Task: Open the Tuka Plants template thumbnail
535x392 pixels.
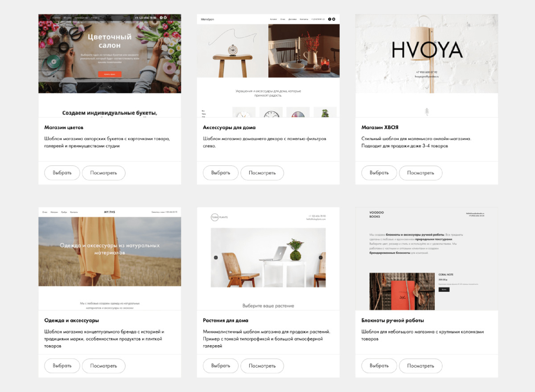Action: click(268, 258)
